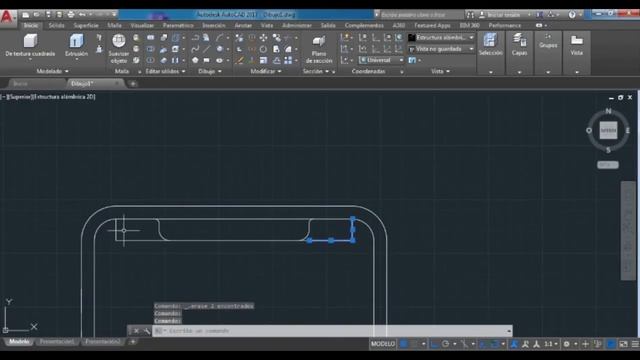Click the Suavizar objeto mesh tool
This screenshot has height=360, width=640.
click(119, 49)
